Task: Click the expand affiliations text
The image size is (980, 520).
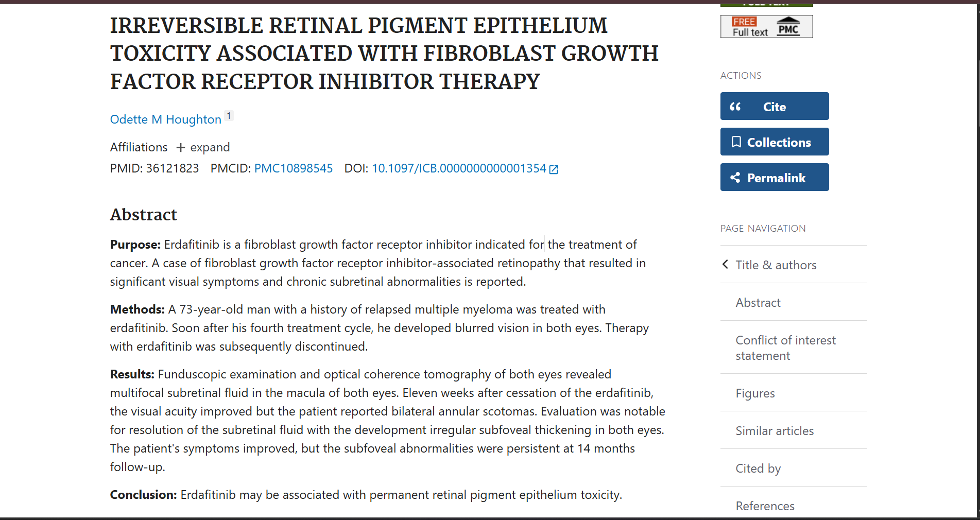Action: pos(210,148)
